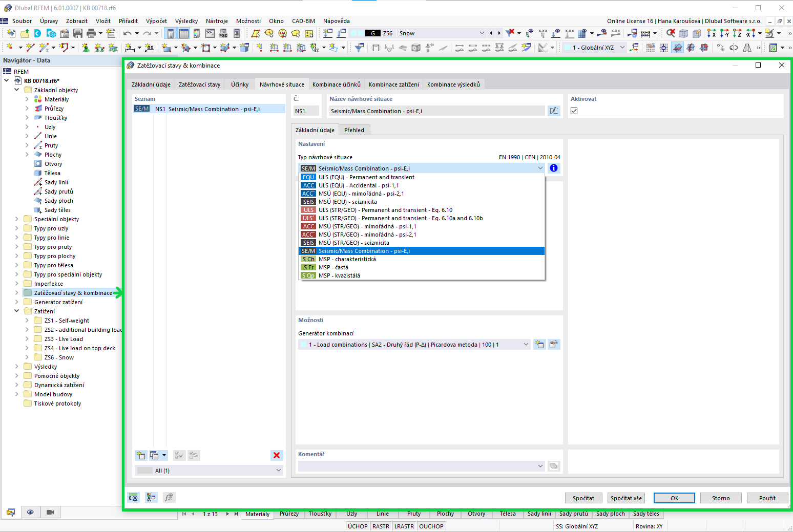This screenshot has width=793, height=532.
Task: Click the table view toolbar icon
Action: tap(183, 33)
